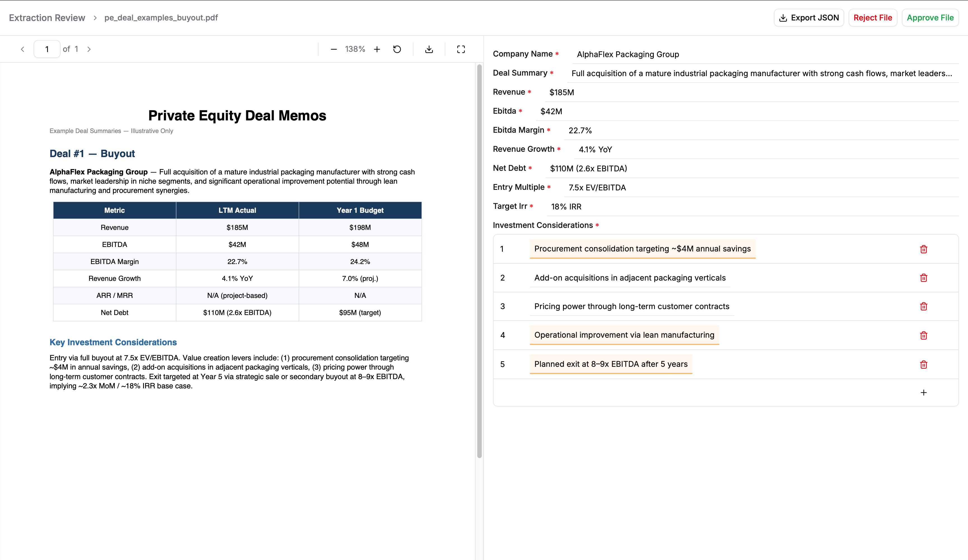Reject the file

point(872,18)
